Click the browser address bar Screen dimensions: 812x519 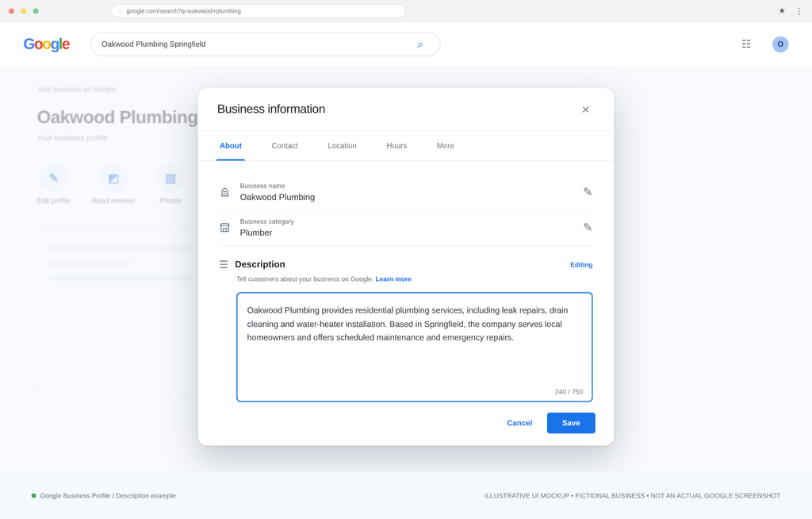click(x=258, y=11)
